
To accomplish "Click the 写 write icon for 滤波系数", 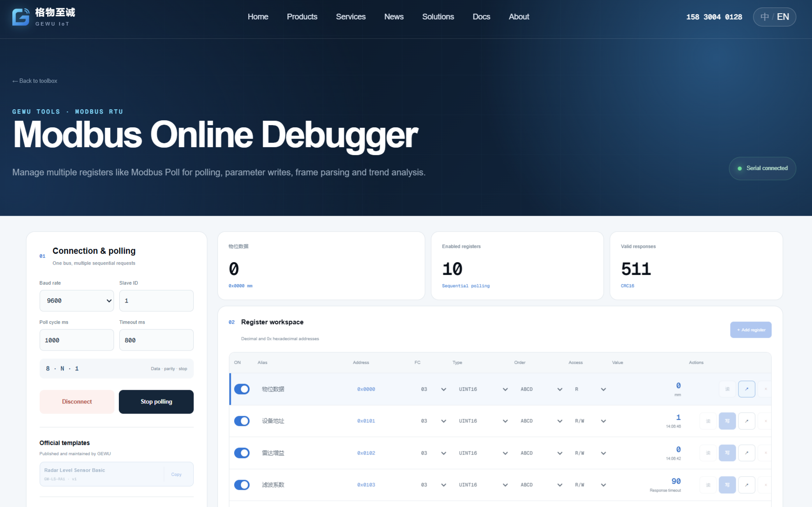I will tap(727, 485).
